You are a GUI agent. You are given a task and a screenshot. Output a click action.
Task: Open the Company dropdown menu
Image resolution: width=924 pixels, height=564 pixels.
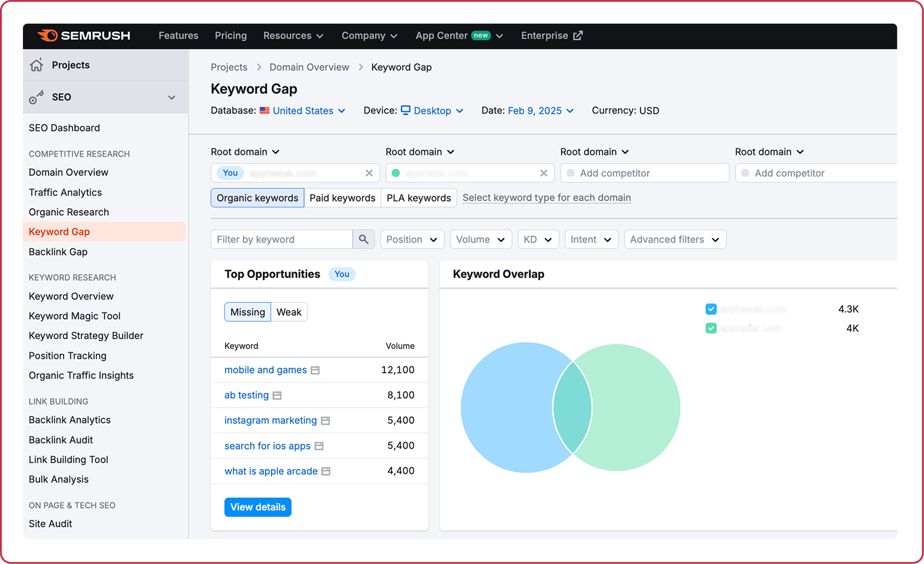[x=369, y=36]
